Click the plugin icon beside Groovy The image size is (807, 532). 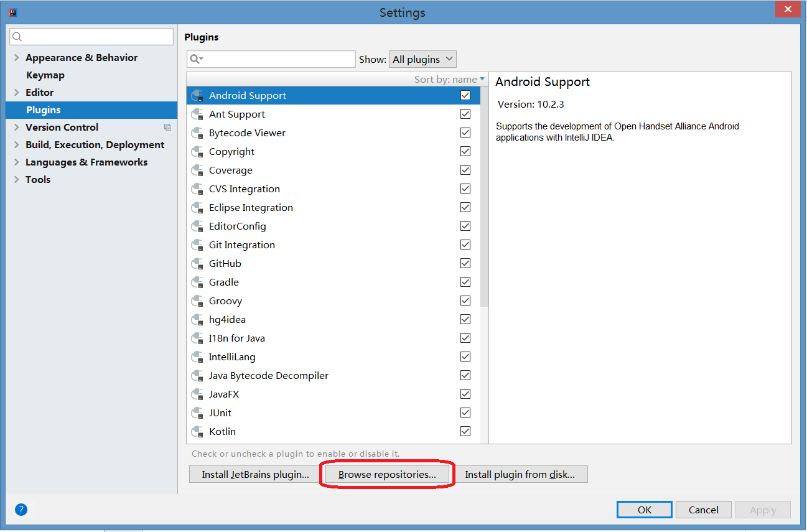198,301
